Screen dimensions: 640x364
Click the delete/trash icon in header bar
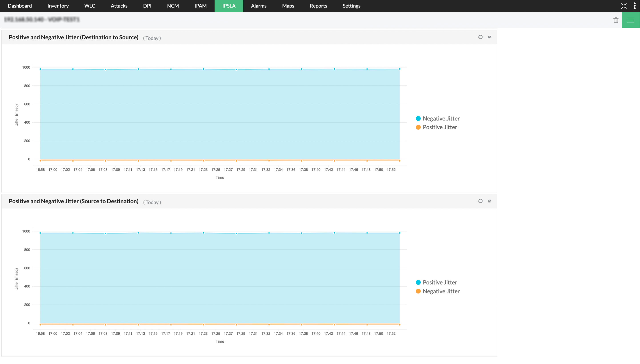(616, 20)
